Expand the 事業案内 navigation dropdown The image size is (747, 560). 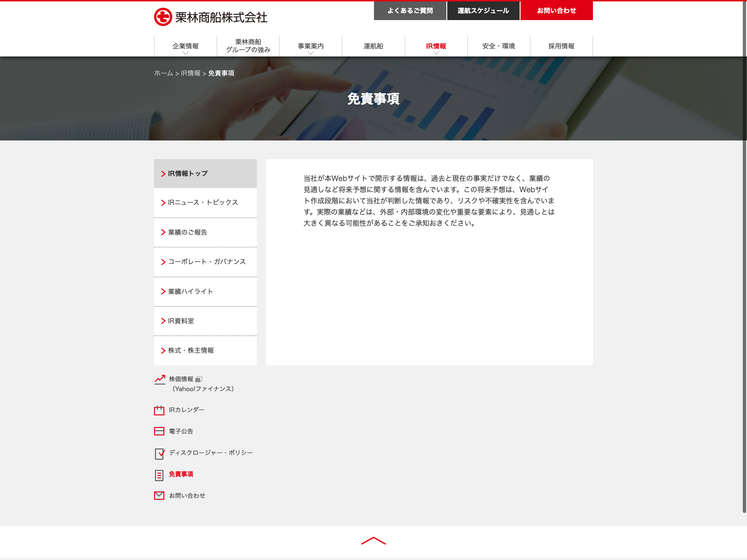(310, 46)
